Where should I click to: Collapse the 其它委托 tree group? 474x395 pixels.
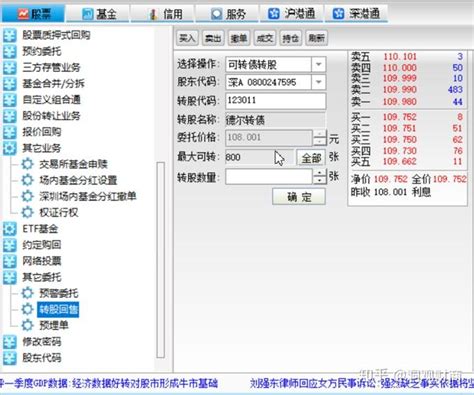tap(10, 277)
